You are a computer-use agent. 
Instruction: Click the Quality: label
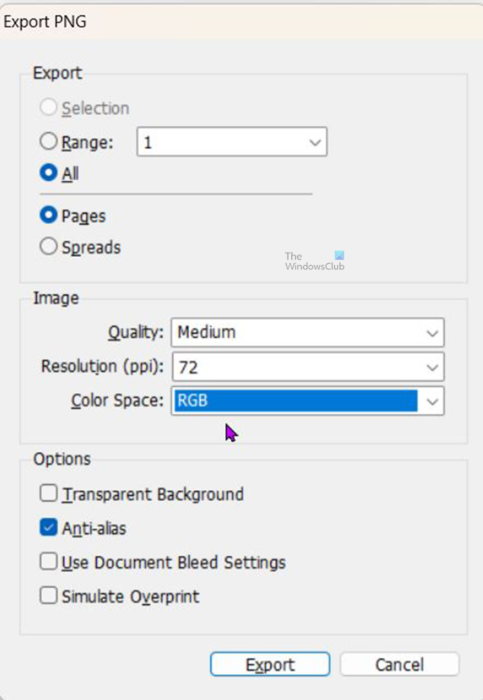[136, 333]
